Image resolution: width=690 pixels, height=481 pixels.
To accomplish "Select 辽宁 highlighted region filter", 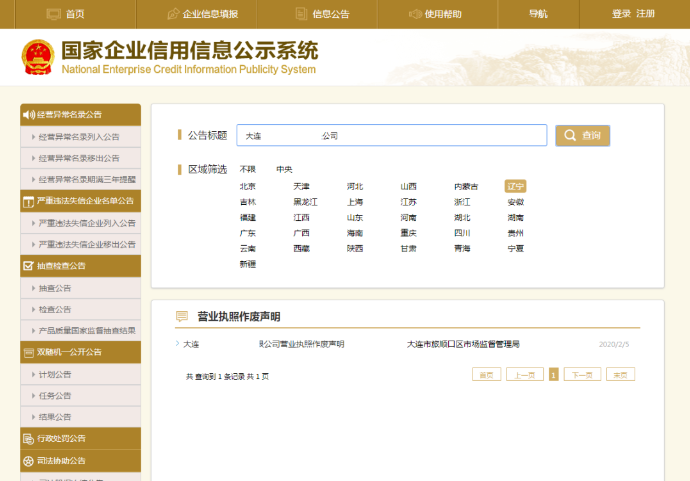I will tap(515, 186).
